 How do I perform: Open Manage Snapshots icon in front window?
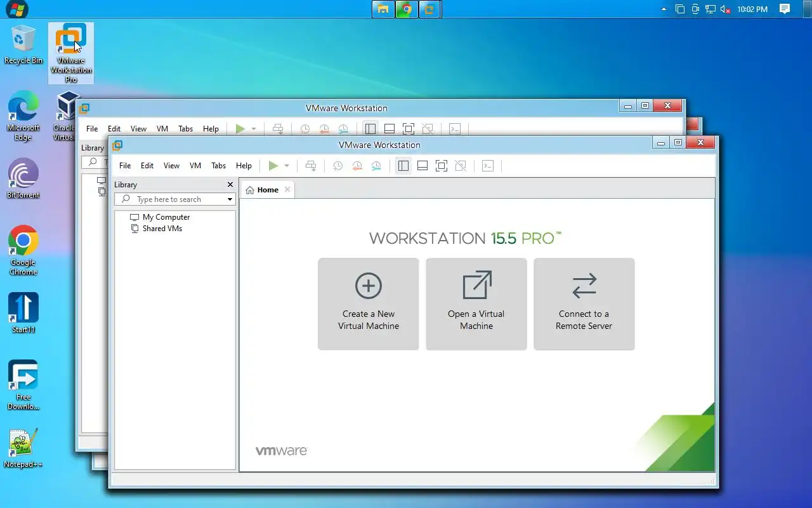(376, 166)
